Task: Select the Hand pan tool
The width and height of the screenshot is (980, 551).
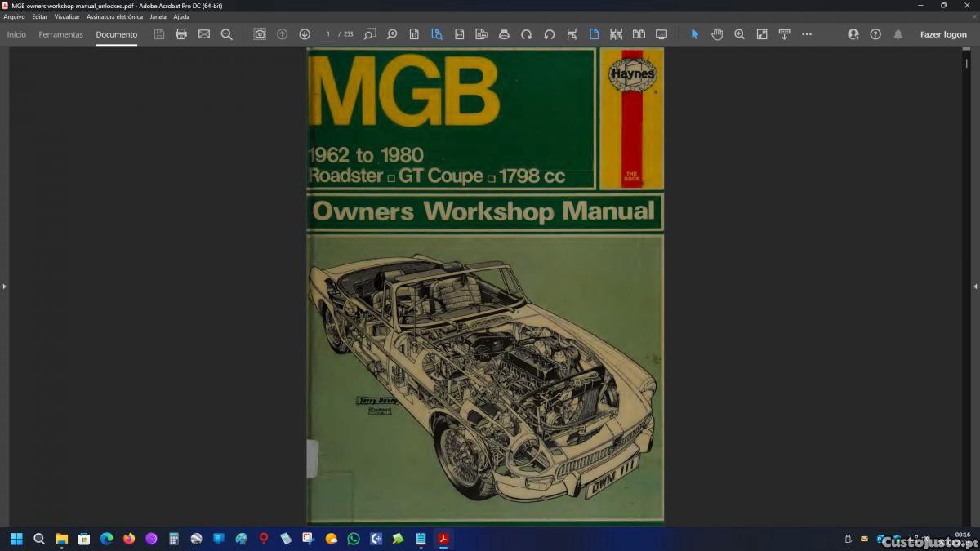Action: [717, 34]
